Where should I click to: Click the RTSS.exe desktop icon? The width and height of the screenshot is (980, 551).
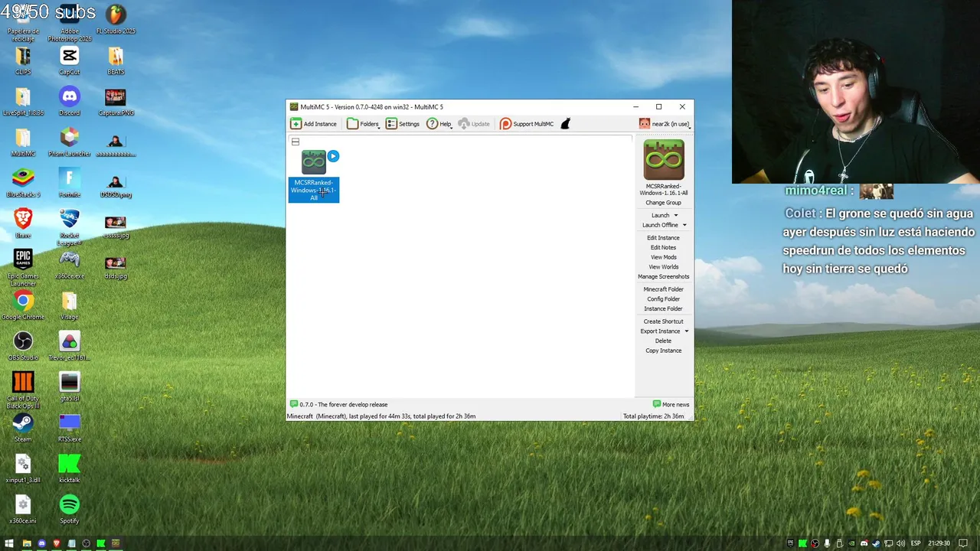point(70,428)
